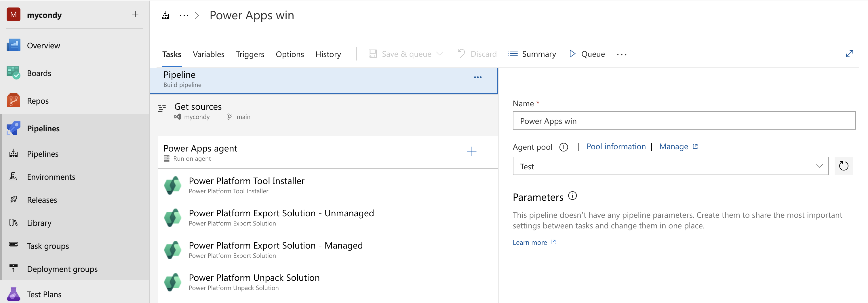The height and width of the screenshot is (303, 868).
Task: Open the Save & queue dropdown
Action: [406, 54]
